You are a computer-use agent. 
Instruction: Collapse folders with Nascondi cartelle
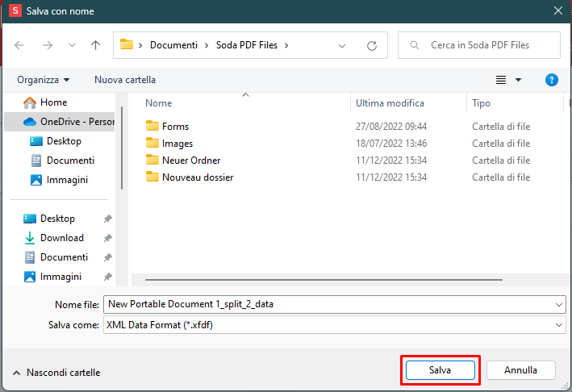click(x=56, y=373)
